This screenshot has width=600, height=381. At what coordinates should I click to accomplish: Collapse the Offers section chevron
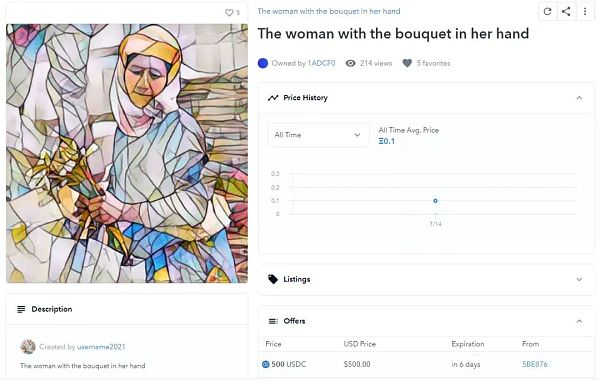pos(579,321)
